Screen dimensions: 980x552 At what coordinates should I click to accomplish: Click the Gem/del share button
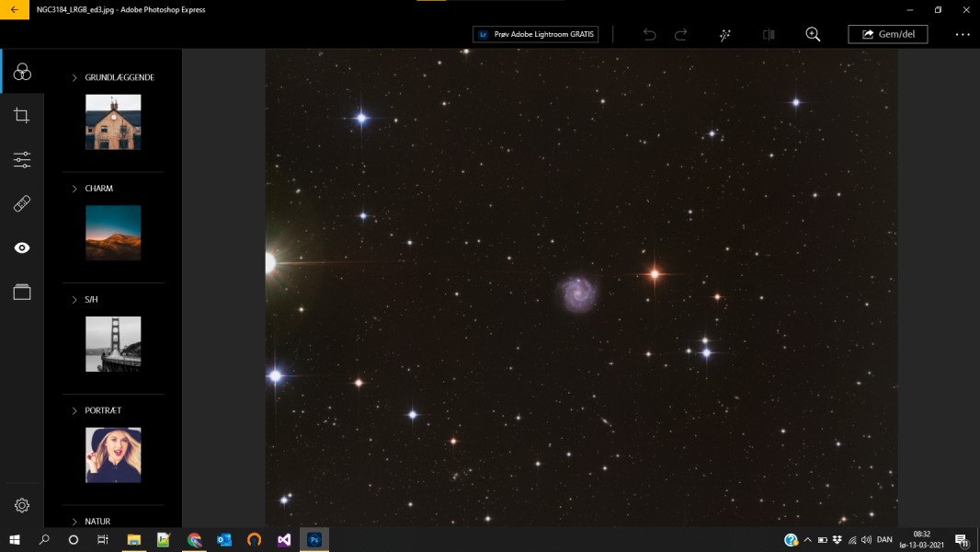pos(887,34)
